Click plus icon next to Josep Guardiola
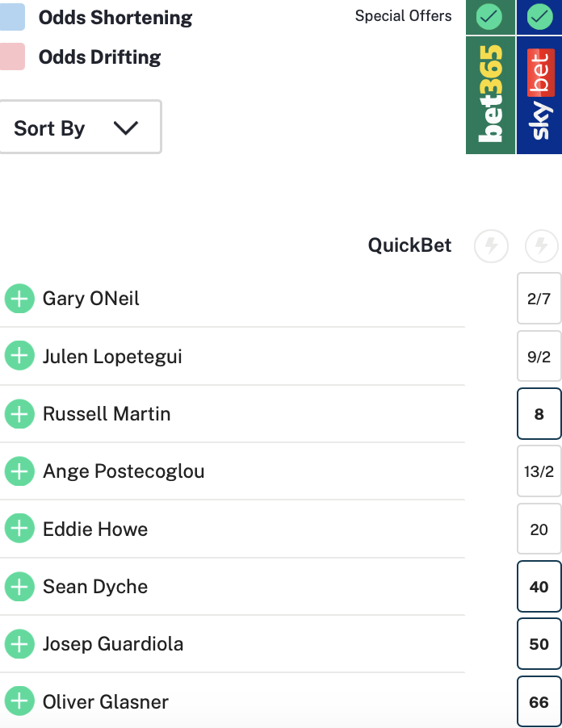This screenshot has height=728, width=562. [19, 644]
